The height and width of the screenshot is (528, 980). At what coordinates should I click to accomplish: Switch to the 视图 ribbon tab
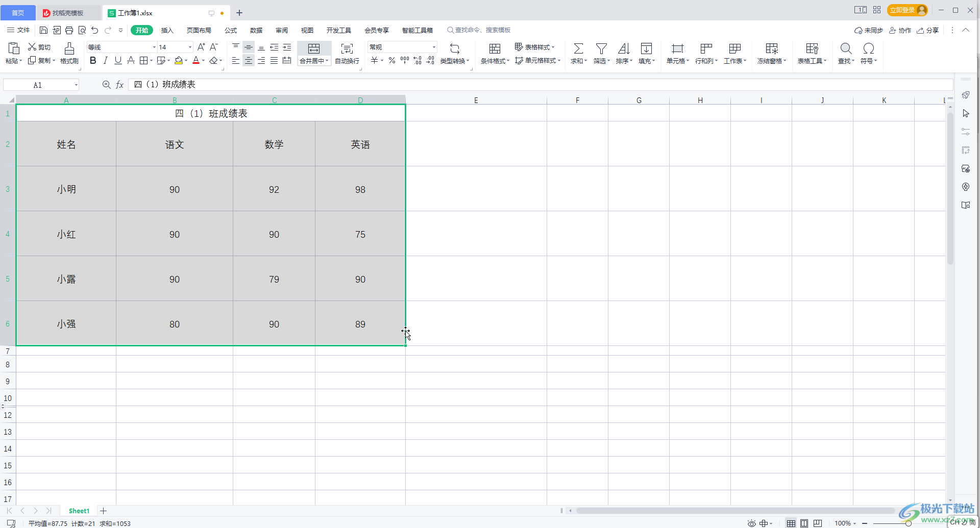307,30
